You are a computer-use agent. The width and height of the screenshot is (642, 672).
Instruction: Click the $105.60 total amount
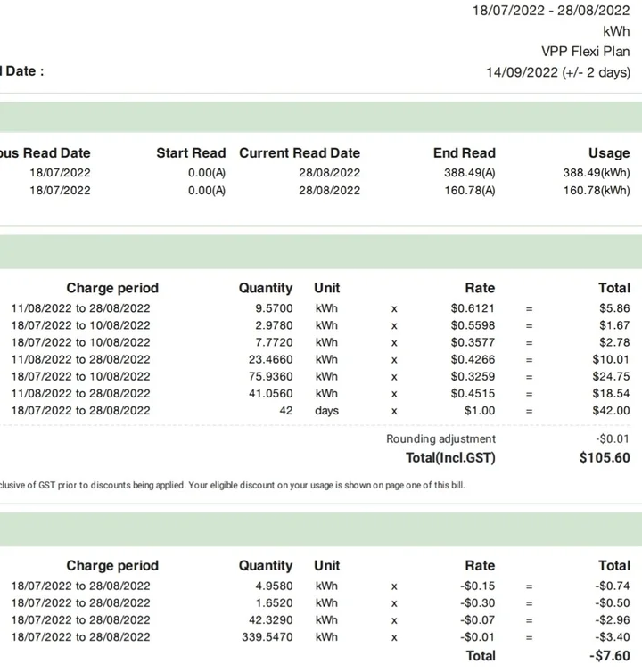pyautogui.click(x=605, y=458)
